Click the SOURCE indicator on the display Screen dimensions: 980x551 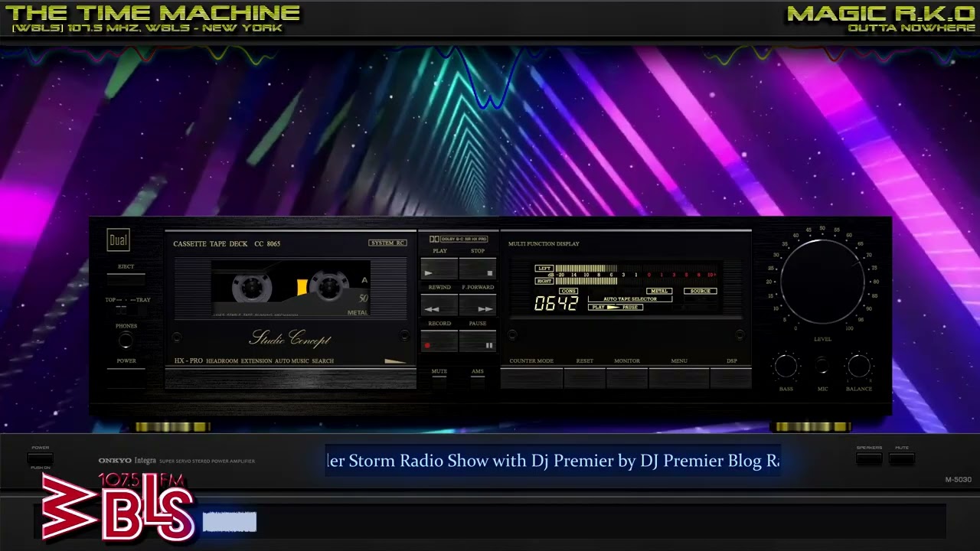pos(700,291)
